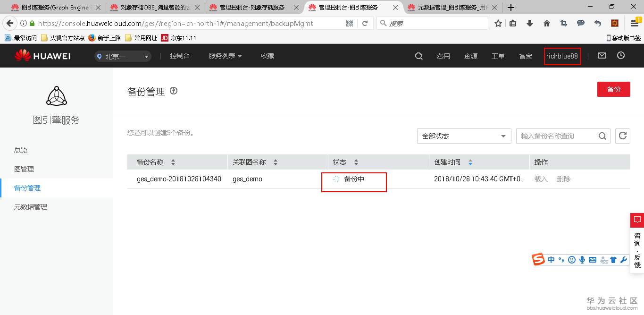Reload the page with refresh icon
Screen dimensions: 644x315
point(365,23)
